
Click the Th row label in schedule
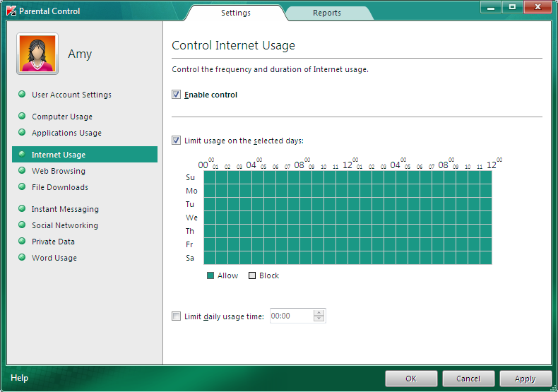pos(190,231)
